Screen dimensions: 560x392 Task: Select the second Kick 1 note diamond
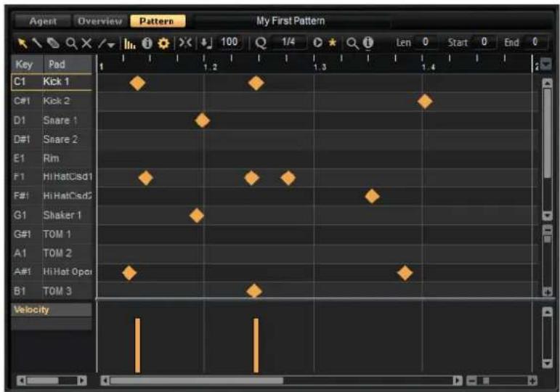pos(256,83)
